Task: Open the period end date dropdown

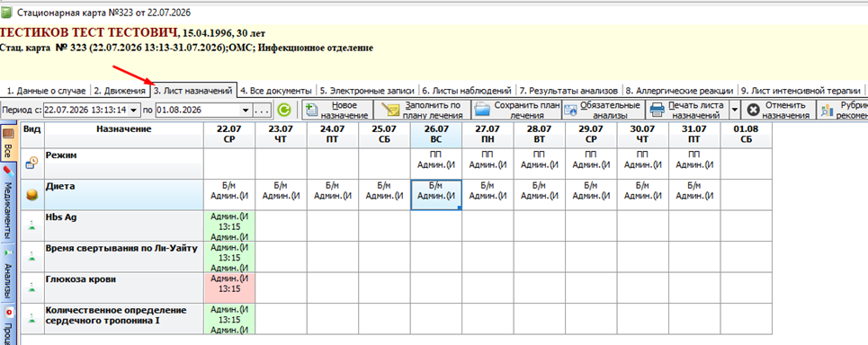Action: (246, 111)
